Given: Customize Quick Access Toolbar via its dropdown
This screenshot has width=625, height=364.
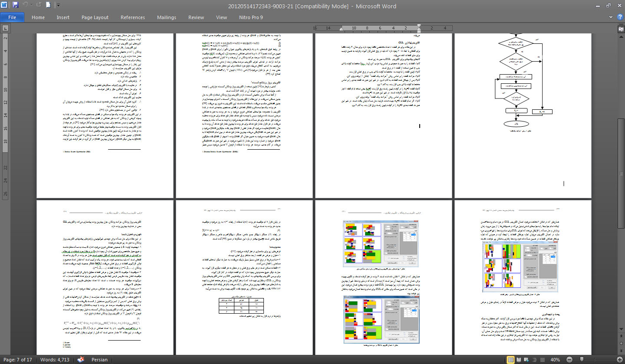Looking at the screenshot, I should coord(59,4).
